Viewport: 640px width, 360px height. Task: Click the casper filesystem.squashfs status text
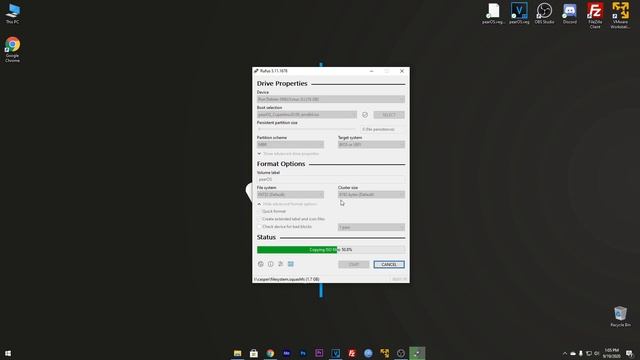tap(287, 280)
